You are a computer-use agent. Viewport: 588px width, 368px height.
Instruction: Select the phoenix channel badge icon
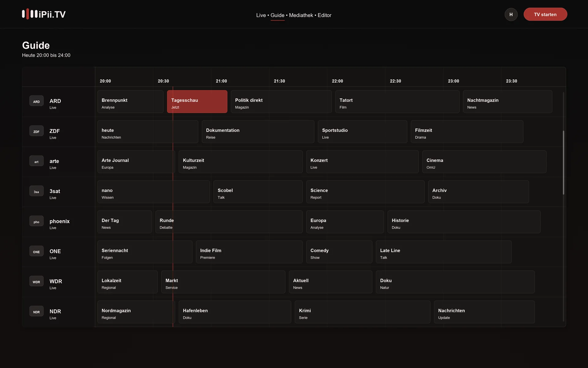click(36, 221)
